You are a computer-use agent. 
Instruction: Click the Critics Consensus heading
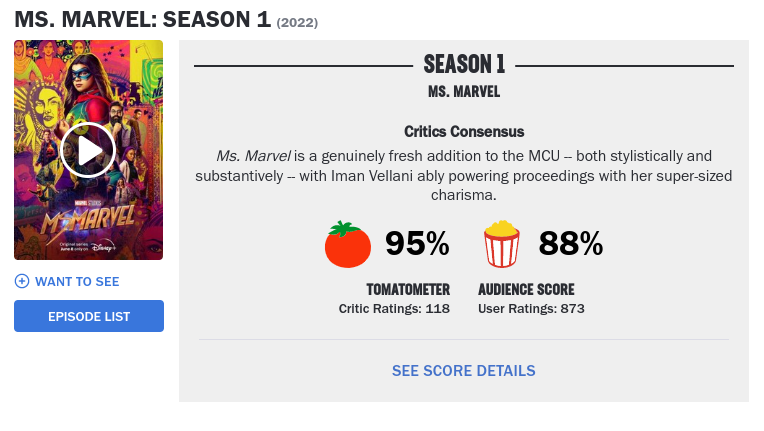point(464,131)
